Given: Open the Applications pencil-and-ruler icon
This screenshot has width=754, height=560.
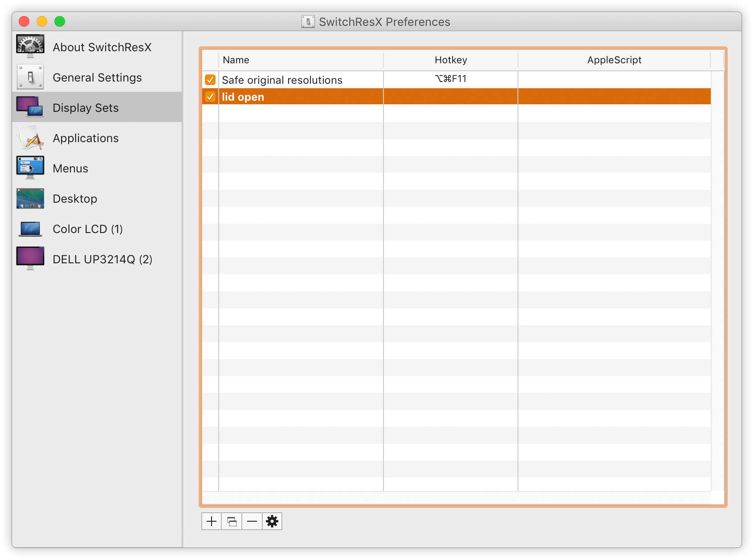Looking at the screenshot, I should pos(30,138).
